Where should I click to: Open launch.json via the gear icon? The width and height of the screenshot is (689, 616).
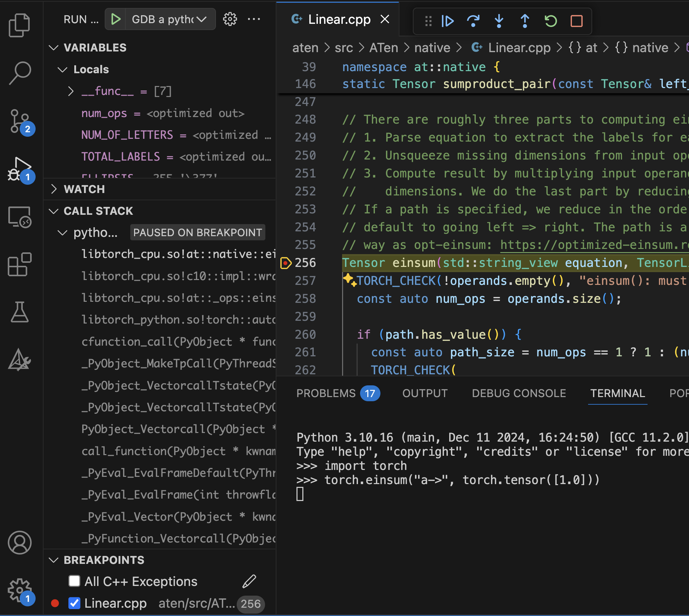click(x=230, y=19)
